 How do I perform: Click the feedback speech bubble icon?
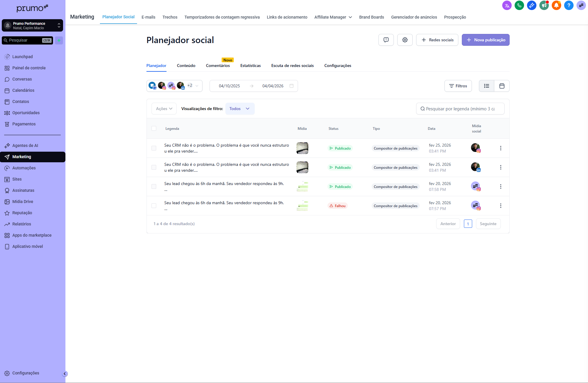[x=386, y=40]
